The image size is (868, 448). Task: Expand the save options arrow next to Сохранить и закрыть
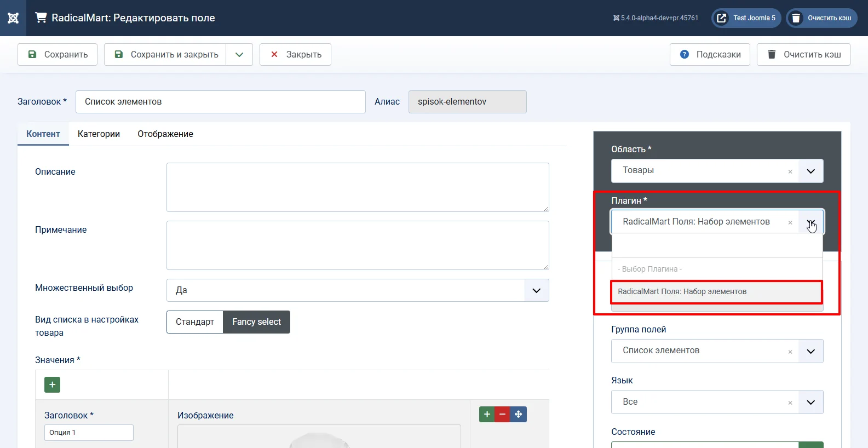[239, 55]
